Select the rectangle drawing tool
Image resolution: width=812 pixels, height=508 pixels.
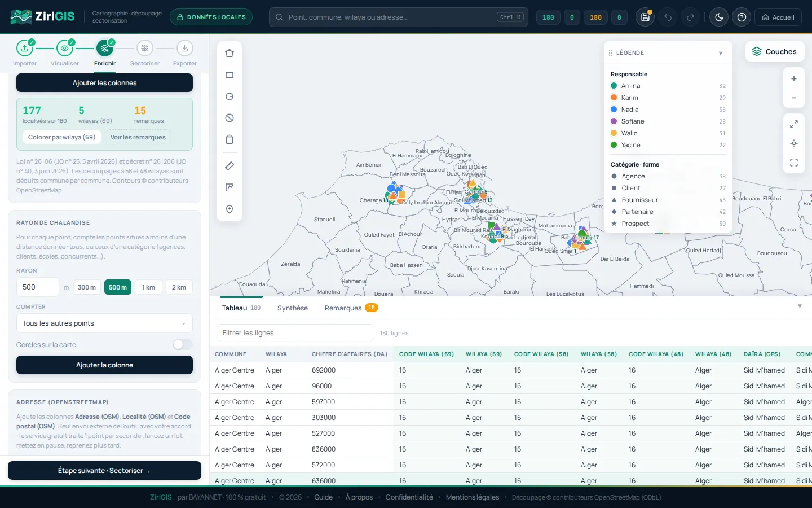(x=230, y=75)
